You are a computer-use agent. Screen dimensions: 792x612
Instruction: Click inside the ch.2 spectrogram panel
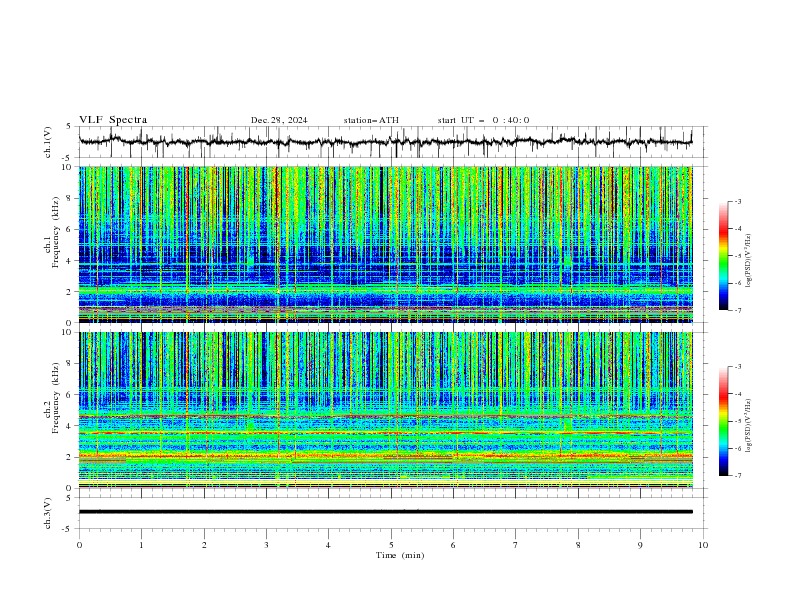(385, 410)
